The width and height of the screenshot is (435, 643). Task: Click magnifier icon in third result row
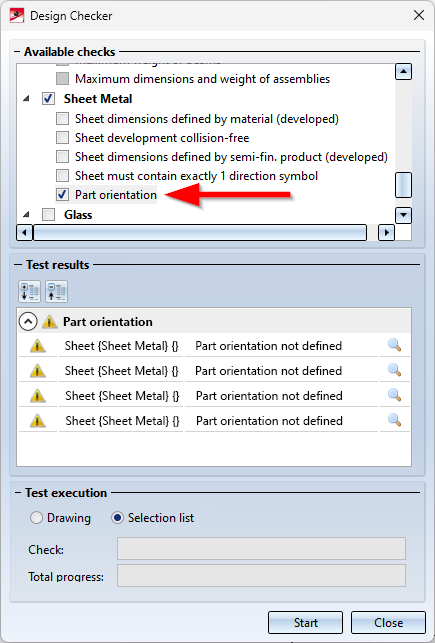[x=394, y=395]
